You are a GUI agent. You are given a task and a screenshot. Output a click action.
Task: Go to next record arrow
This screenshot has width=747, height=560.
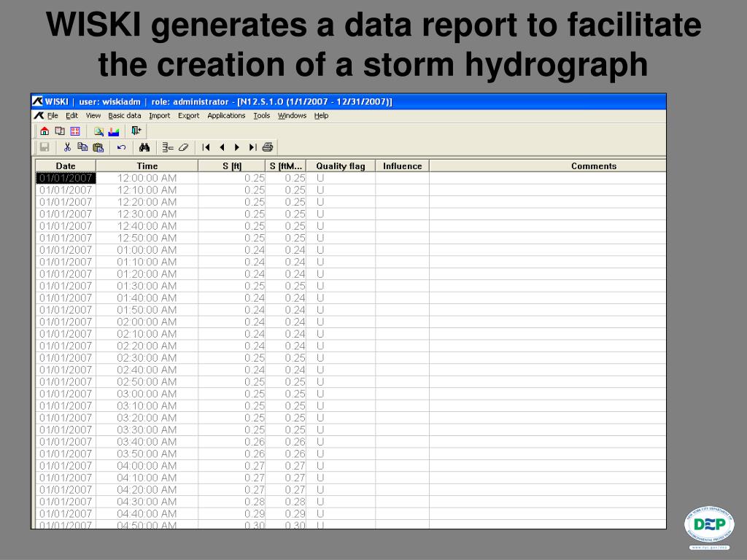[237, 147]
